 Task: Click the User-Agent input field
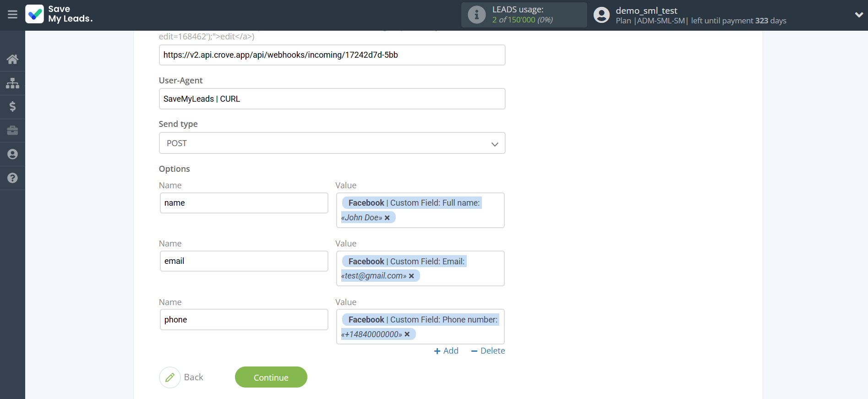[x=332, y=98]
